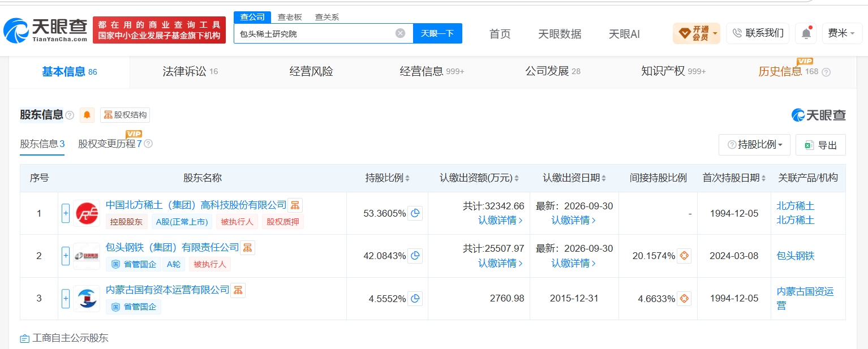Click 天眼一下 search button
This screenshot has width=868, height=349.
pos(437,33)
